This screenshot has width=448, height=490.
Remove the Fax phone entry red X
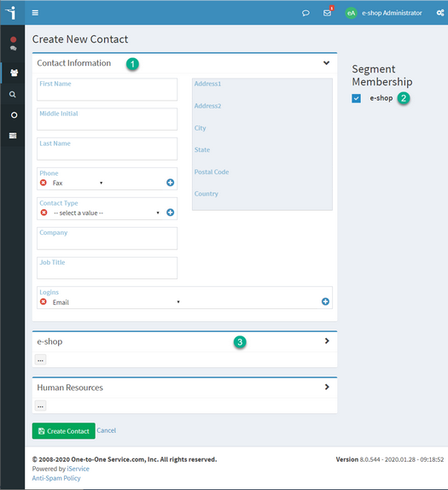44,183
